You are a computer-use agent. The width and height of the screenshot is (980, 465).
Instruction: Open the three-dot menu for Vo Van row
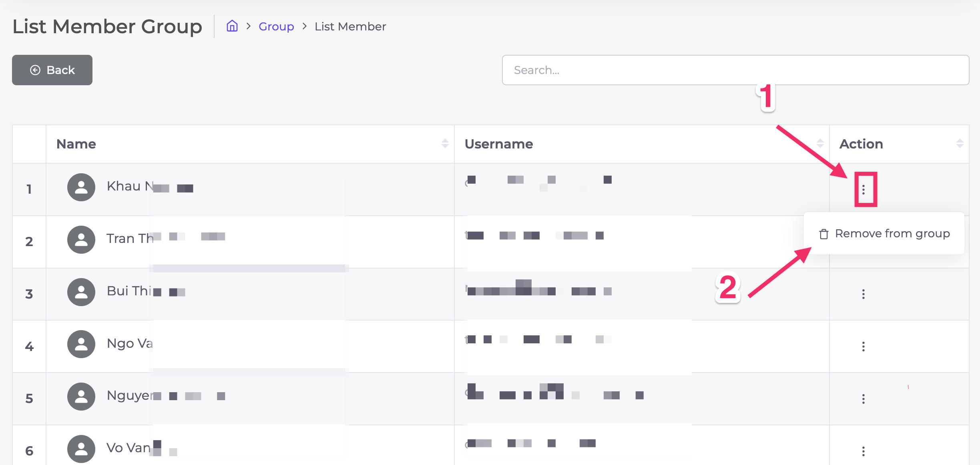pyautogui.click(x=864, y=451)
